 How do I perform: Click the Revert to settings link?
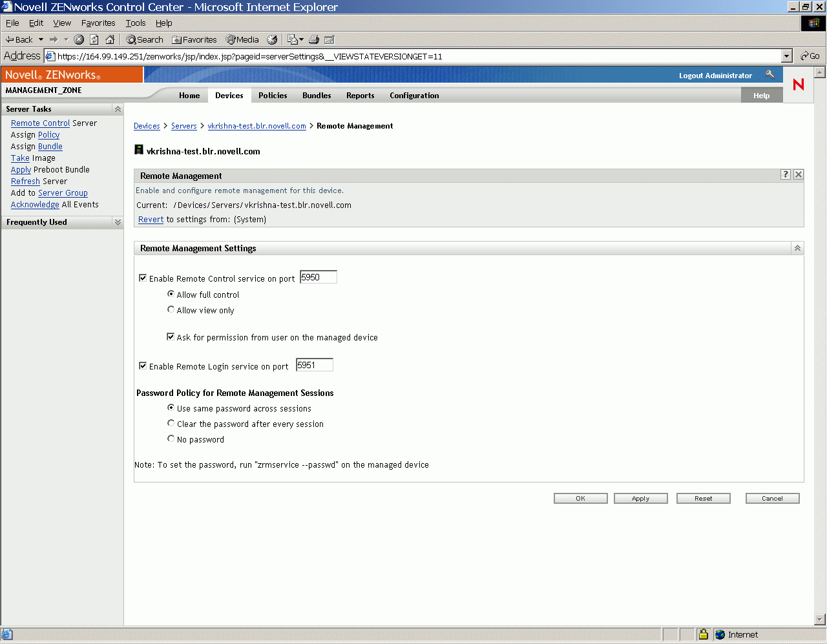(x=150, y=219)
